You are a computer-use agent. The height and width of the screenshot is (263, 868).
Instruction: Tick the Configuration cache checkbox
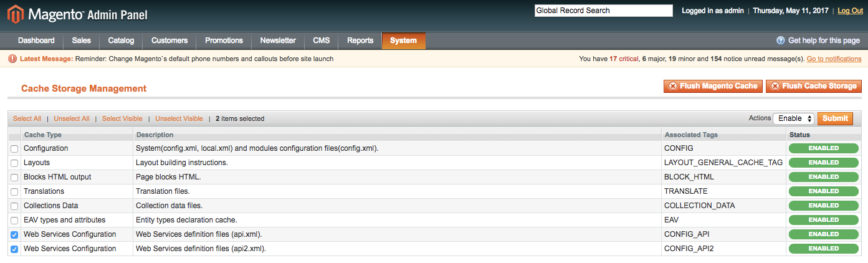(x=14, y=149)
